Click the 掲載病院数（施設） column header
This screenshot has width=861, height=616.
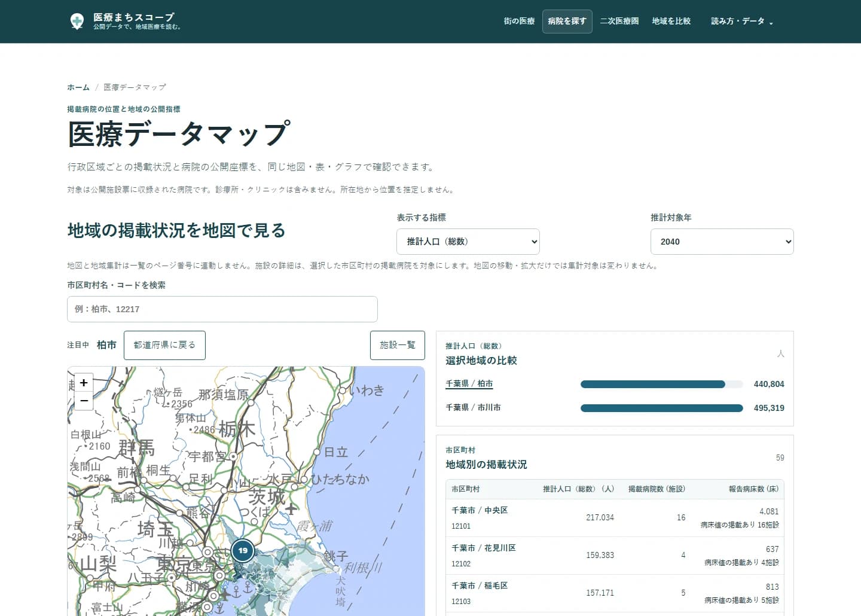point(657,489)
